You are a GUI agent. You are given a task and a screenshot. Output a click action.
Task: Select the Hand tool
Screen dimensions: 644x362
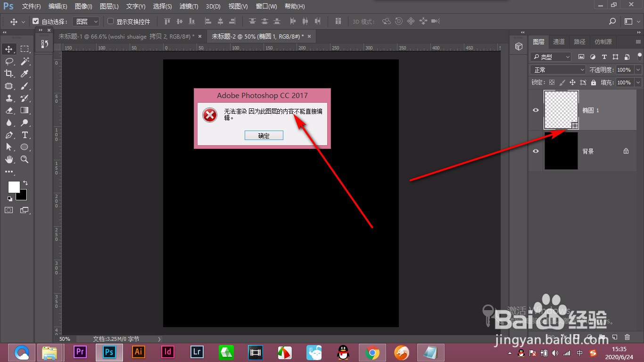[9, 159]
